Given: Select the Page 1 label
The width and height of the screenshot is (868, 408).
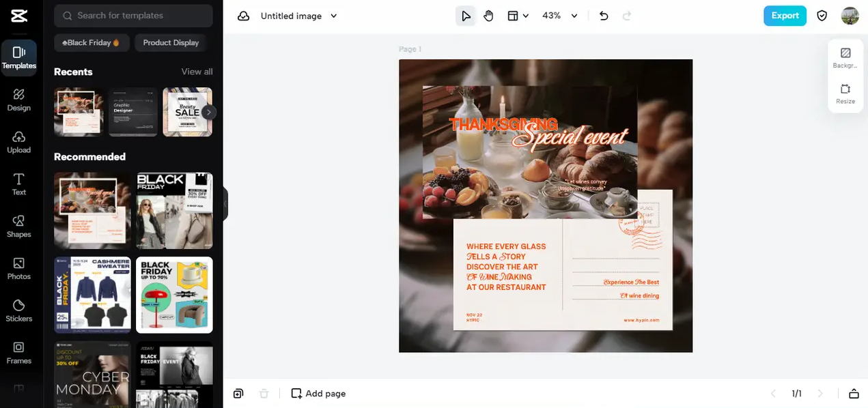Looking at the screenshot, I should pos(410,49).
